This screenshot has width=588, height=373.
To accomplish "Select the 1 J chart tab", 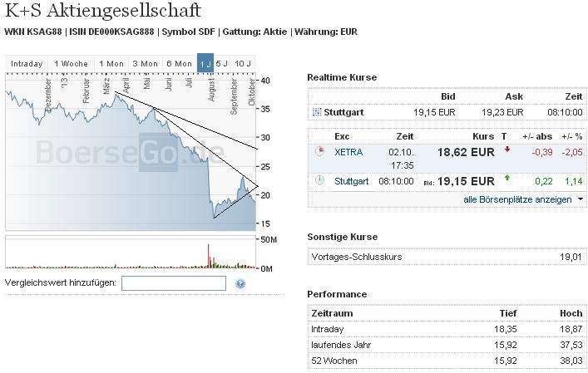I will [205, 63].
